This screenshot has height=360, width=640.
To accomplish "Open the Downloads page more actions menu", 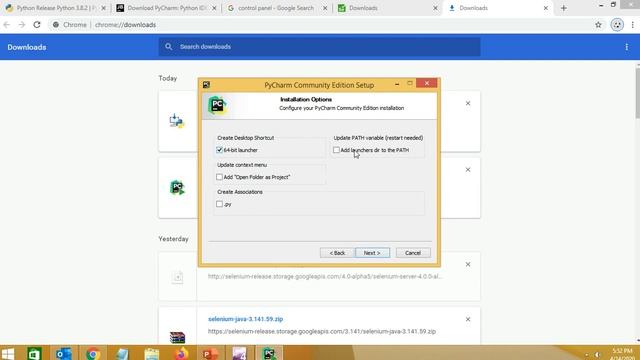I will (627, 47).
